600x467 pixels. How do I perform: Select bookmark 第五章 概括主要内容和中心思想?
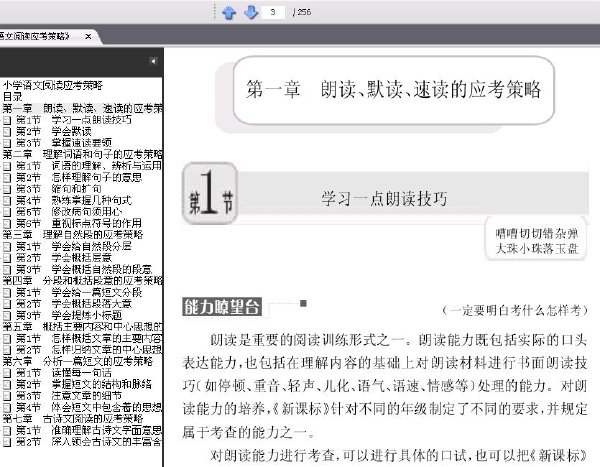point(82,327)
